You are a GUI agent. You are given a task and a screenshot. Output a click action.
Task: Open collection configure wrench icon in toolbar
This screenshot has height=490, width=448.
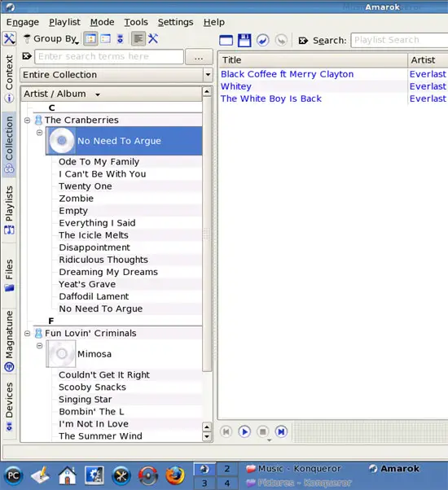tap(153, 39)
